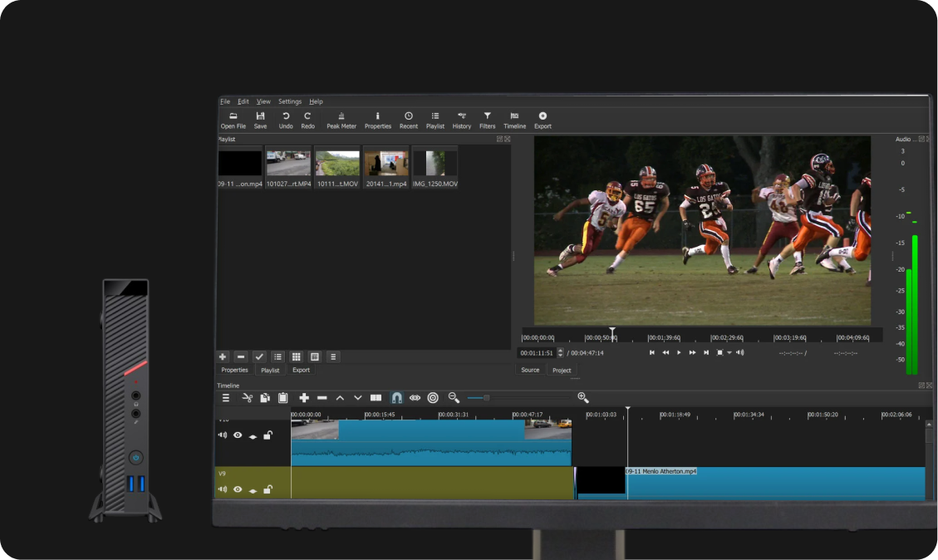Hide video track V10 with eye toggle
This screenshot has height=560, width=938.
point(238,434)
